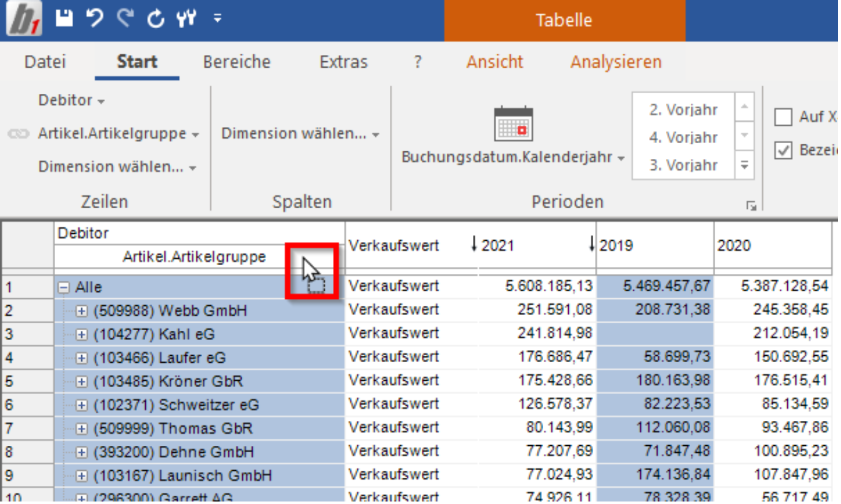Open the ? help tab
Viewport: 841px width, 504px height.
[417, 62]
